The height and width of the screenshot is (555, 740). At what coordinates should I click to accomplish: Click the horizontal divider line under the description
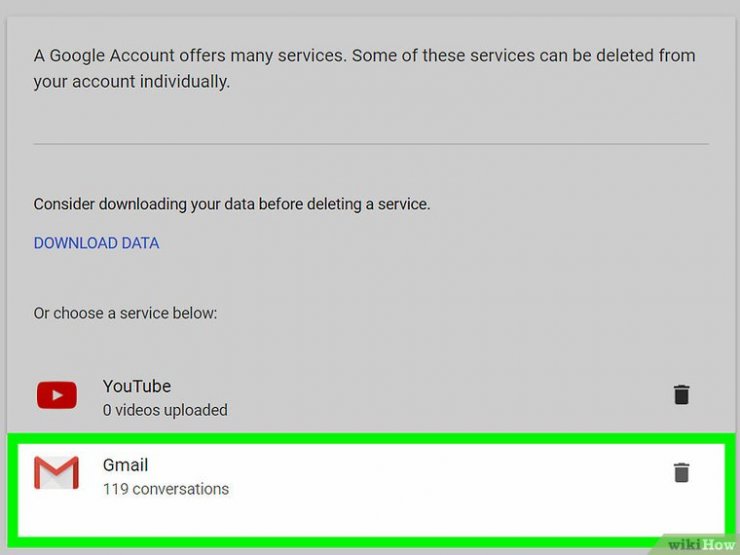pyautogui.click(x=370, y=144)
